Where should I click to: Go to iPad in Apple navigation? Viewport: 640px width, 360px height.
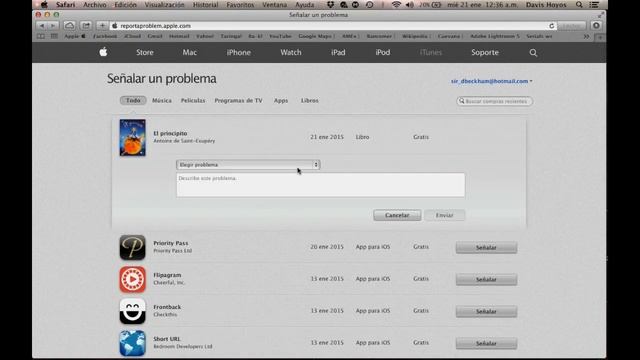coord(338,52)
